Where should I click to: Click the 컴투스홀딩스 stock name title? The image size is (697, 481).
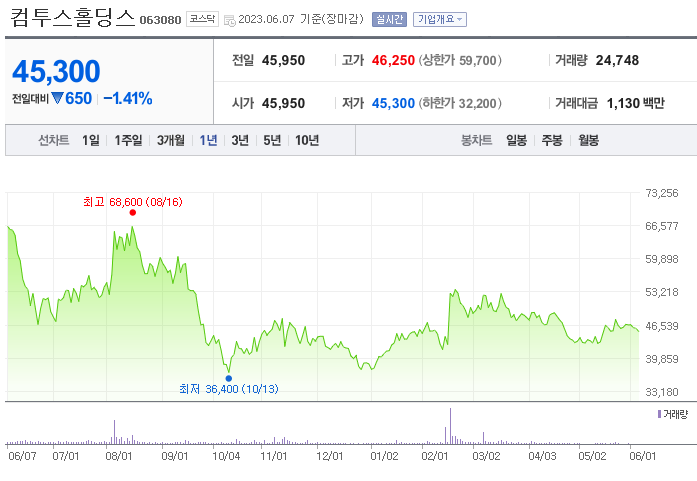pos(72,18)
